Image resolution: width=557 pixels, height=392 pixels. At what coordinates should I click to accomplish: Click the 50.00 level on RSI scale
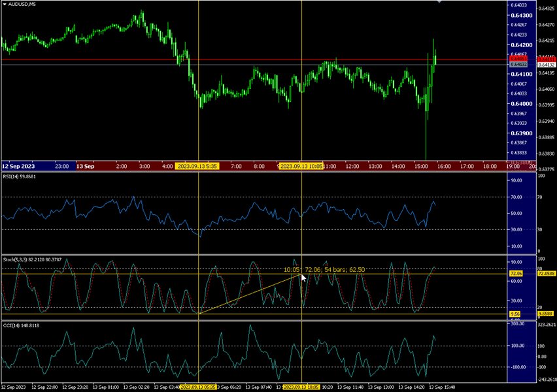(516, 214)
